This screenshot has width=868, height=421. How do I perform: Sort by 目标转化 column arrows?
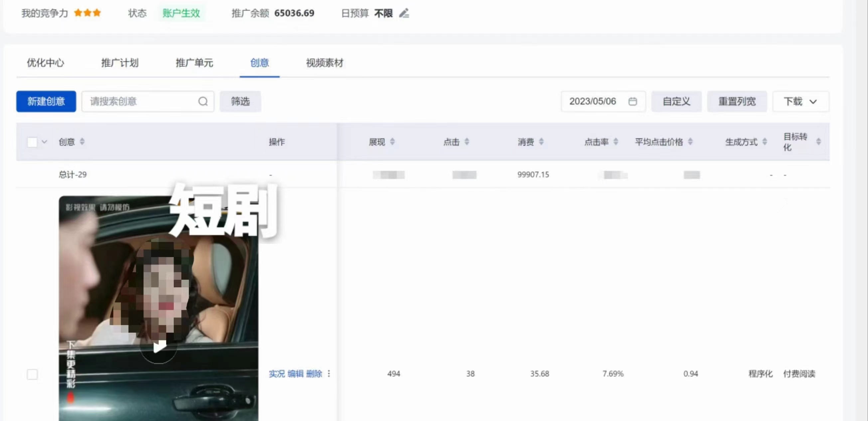(818, 141)
